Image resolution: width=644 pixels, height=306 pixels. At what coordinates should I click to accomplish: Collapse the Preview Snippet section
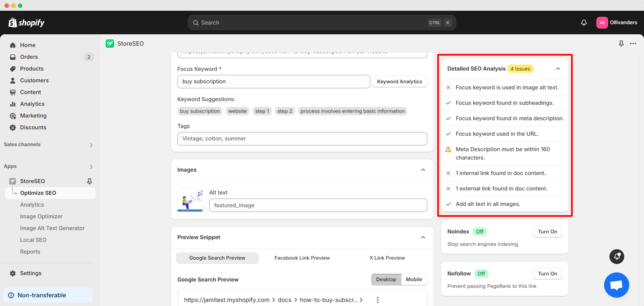423,237
